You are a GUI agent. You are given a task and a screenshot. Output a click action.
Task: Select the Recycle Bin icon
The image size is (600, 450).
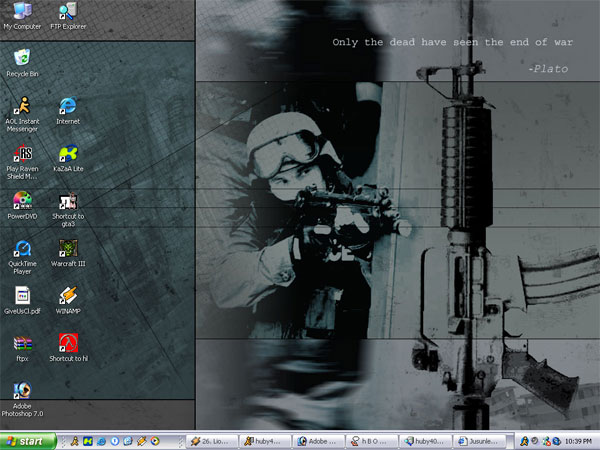tap(22, 58)
